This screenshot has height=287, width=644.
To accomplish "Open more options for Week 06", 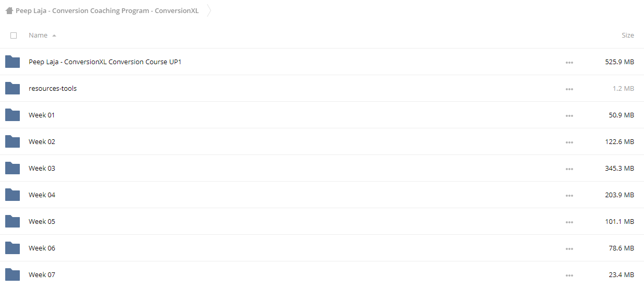I will point(569,248).
